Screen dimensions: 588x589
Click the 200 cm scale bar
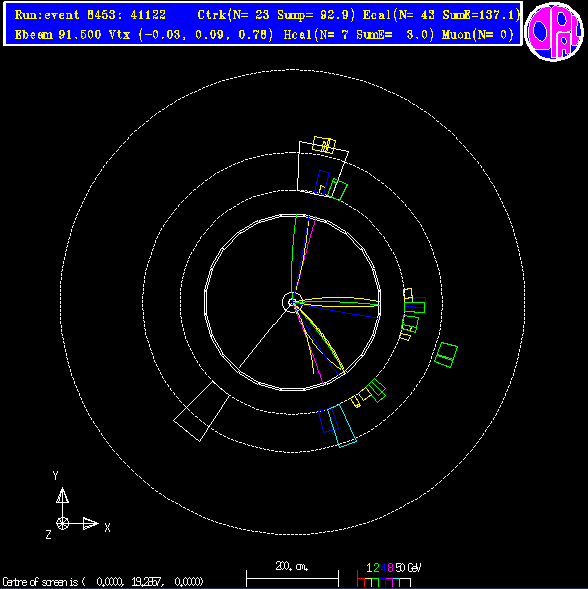pos(292,574)
